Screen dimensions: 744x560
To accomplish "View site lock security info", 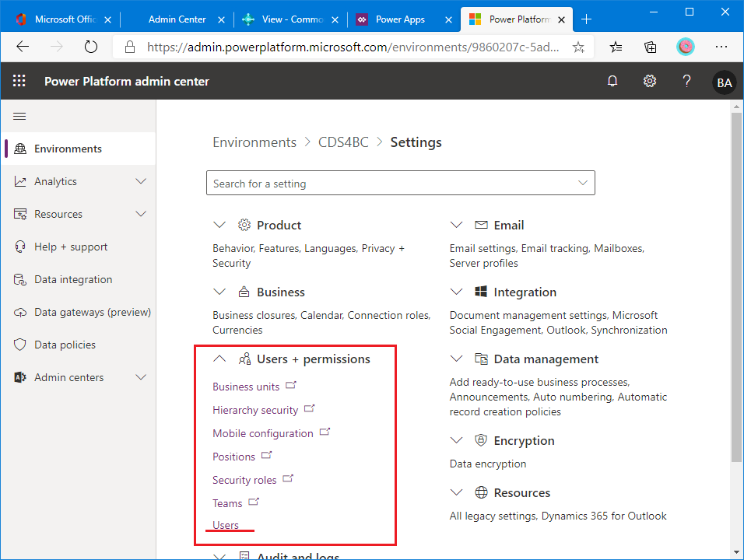I will pos(129,47).
